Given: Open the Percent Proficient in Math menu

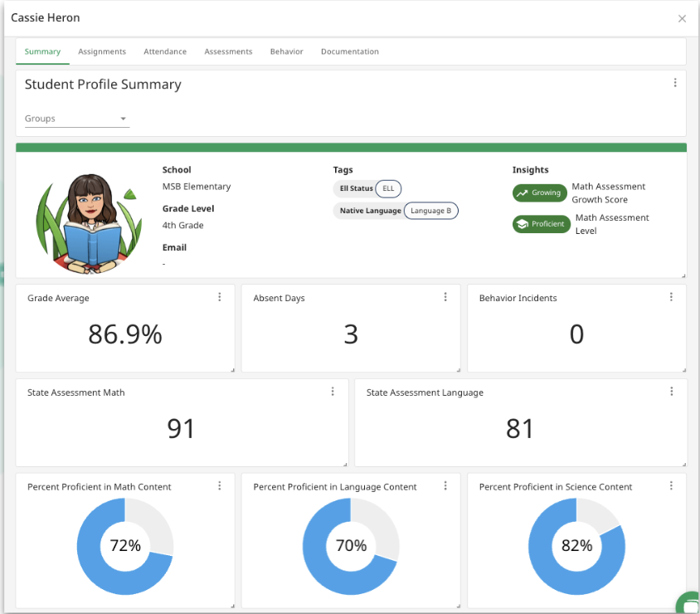Looking at the screenshot, I should tap(219, 485).
